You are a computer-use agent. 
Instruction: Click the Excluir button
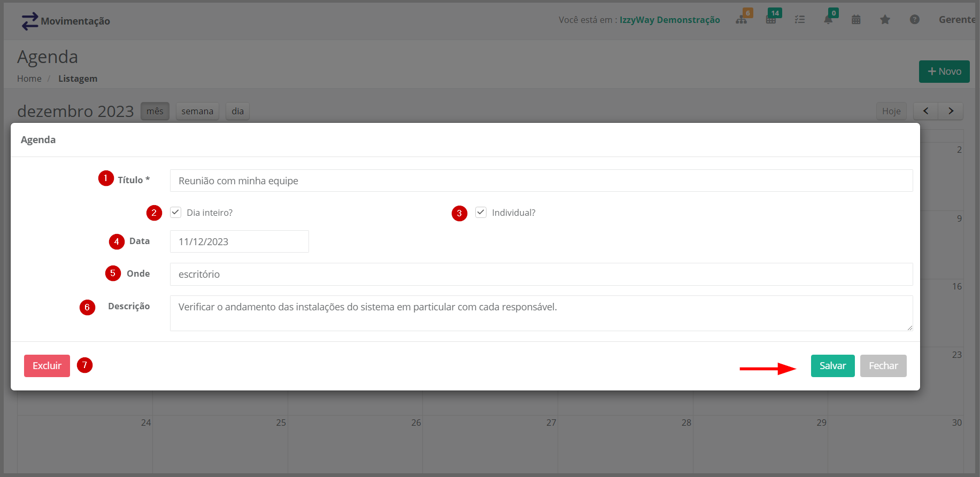point(47,366)
